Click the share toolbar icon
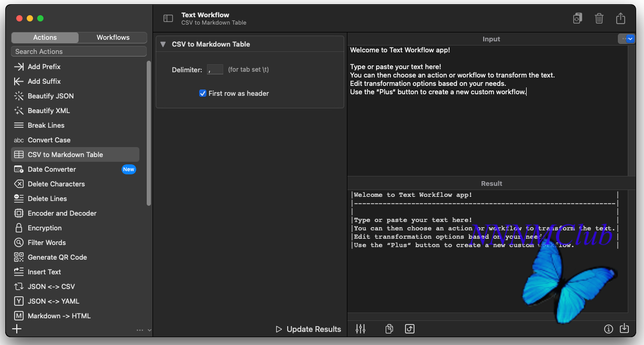The height and width of the screenshot is (345, 644). coord(620,18)
